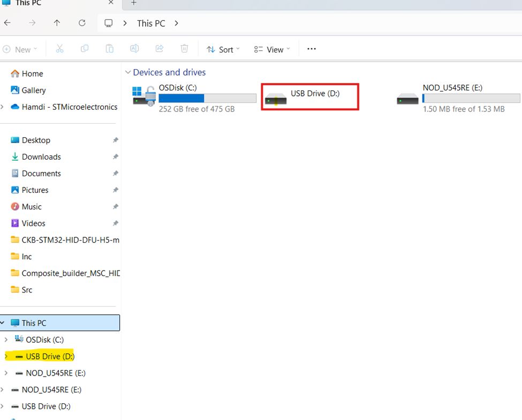The image size is (522, 420).
Task: Select the Devices and drives header
Action: point(170,72)
